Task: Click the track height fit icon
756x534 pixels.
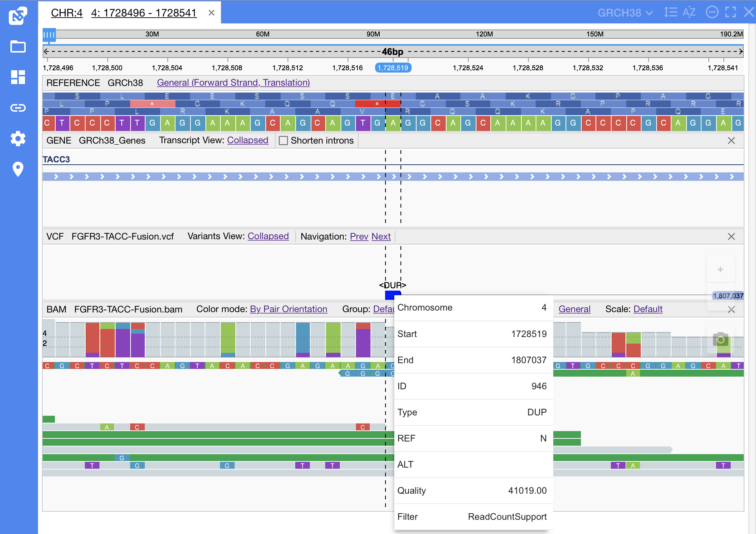Action: pos(670,12)
